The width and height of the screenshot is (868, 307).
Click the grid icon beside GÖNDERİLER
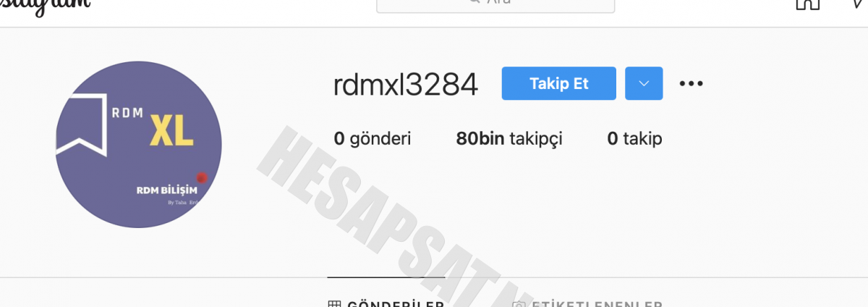pyautogui.click(x=334, y=304)
